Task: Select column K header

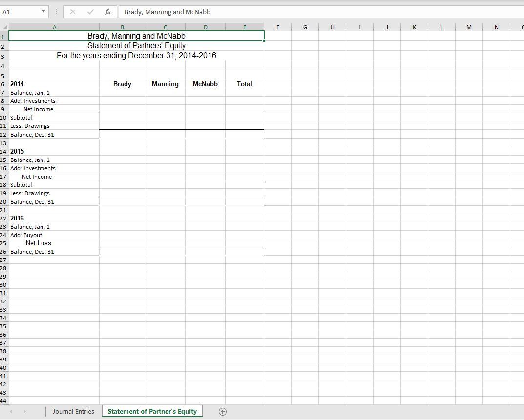Action: (x=415, y=27)
